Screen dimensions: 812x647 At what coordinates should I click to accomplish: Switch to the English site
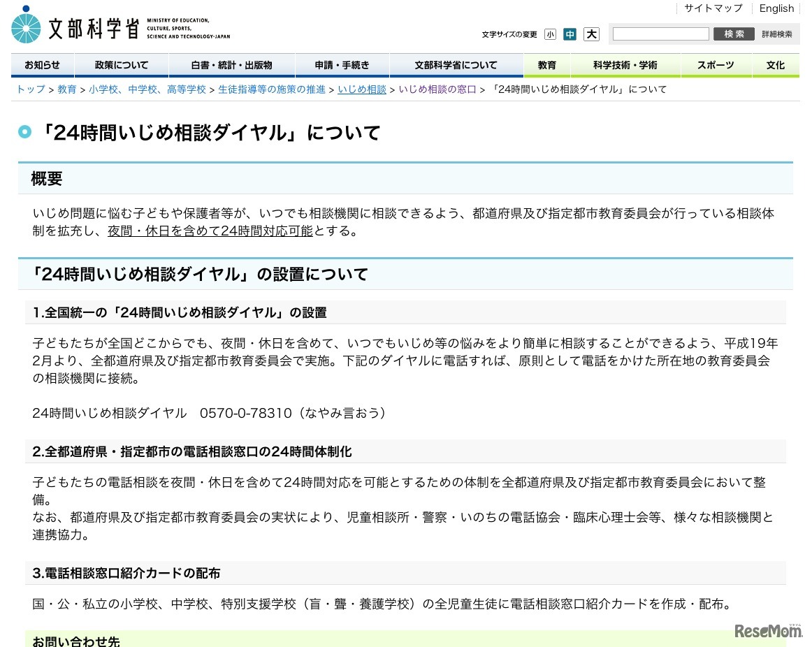point(776,8)
